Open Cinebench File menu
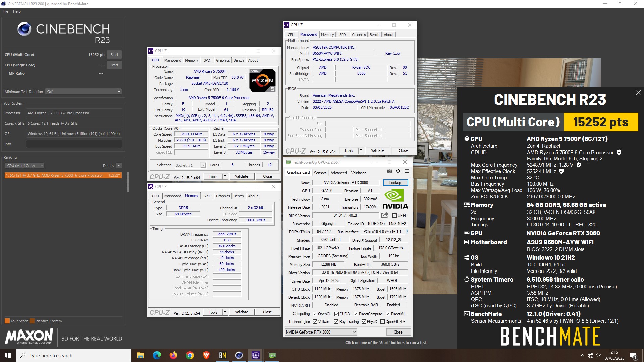Viewport: 644px width, 362px height. (5, 11)
